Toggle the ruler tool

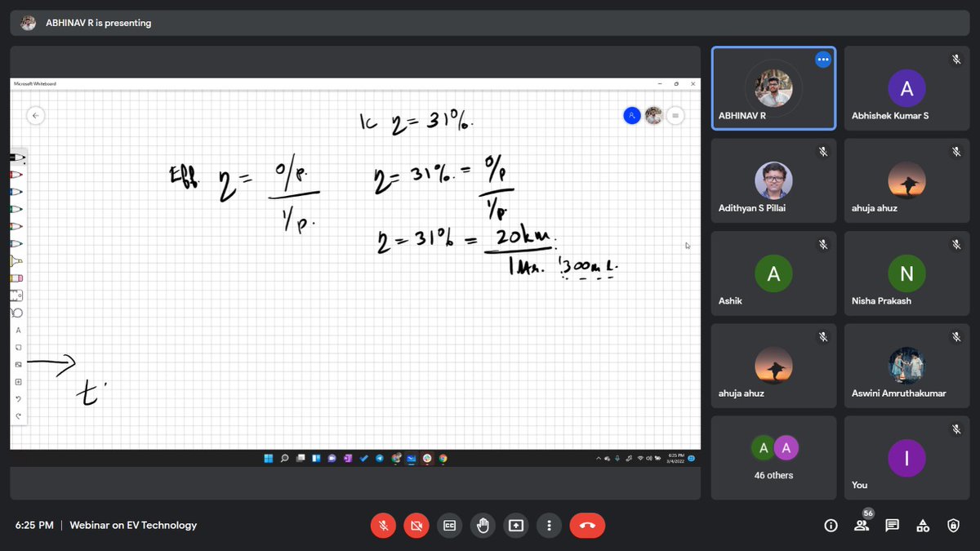(x=18, y=295)
